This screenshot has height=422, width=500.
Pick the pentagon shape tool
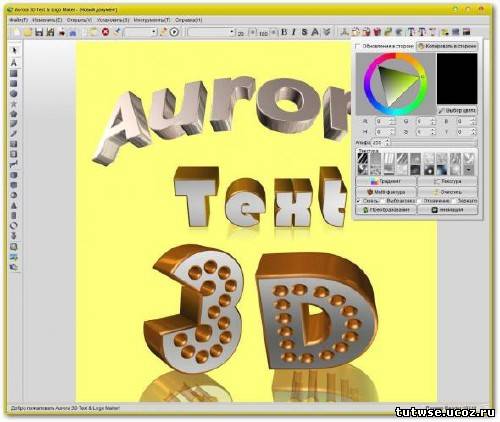(x=14, y=114)
